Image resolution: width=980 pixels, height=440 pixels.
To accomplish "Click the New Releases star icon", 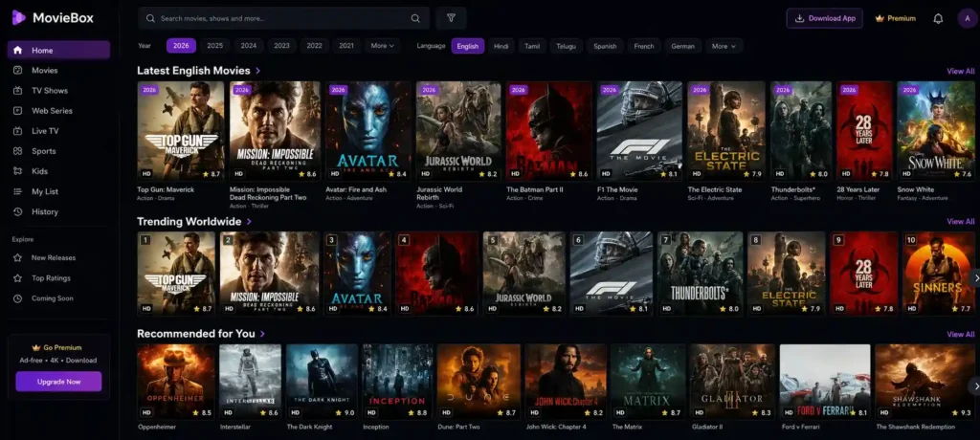I will click(x=17, y=257).
